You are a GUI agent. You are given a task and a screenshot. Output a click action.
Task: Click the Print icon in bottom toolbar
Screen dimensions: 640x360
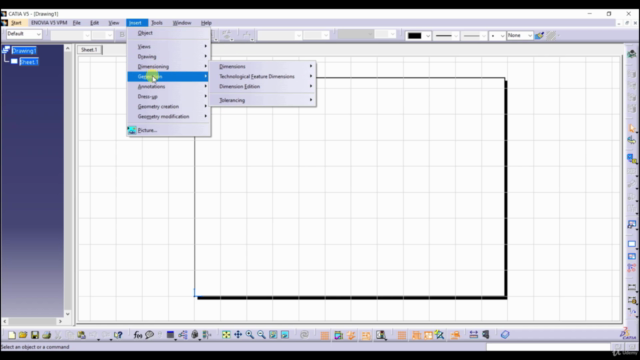pyautogui.click(x=47, y=335)
